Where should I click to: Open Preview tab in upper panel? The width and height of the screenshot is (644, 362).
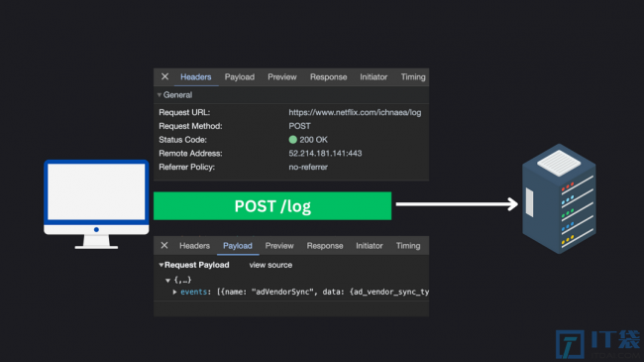pos(282,77)
